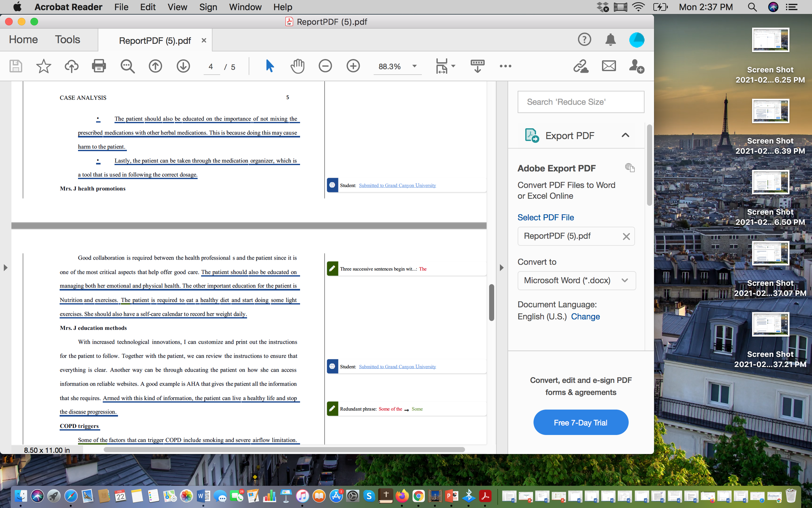Print the document
The image size is (812, 508).
pyautogui.click(x=99, y=66)
